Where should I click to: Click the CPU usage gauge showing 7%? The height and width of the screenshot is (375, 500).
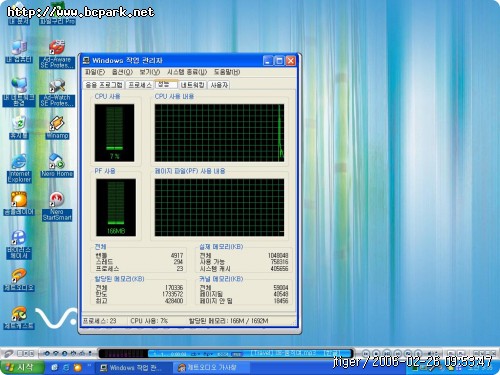pyautogui.click(x=114, y=133)
